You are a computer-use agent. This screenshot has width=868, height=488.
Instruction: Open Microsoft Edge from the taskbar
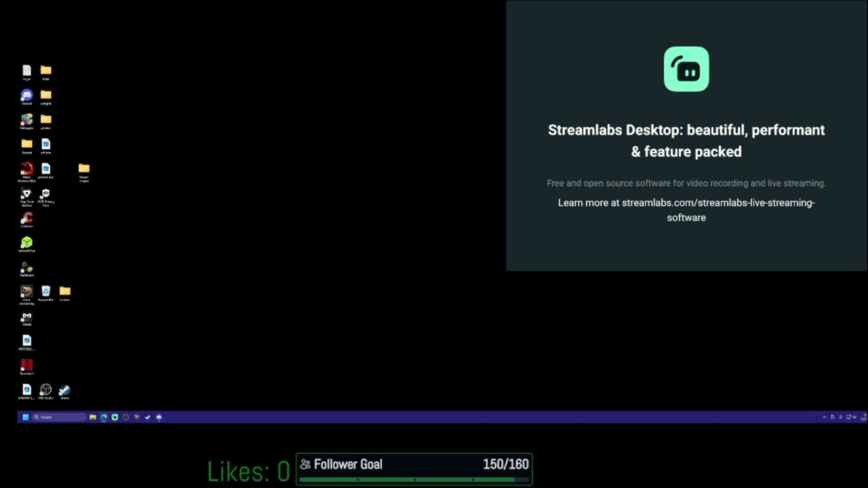point(104,417)
